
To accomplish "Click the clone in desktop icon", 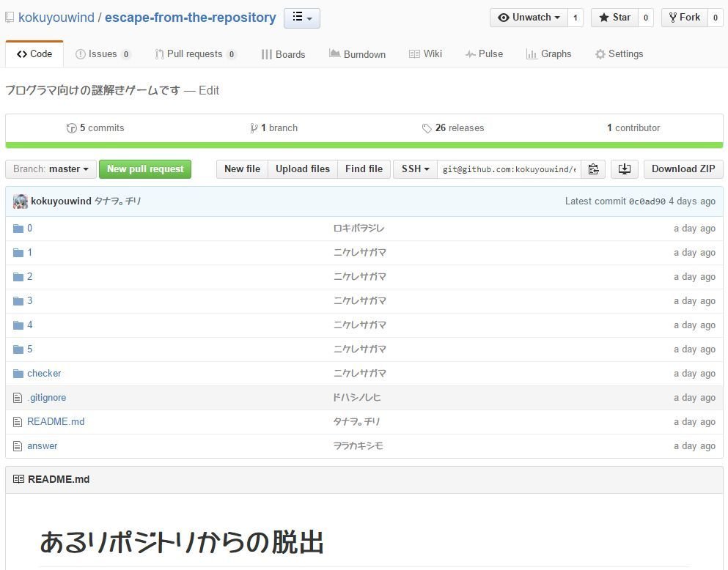I will click(625, 169).
